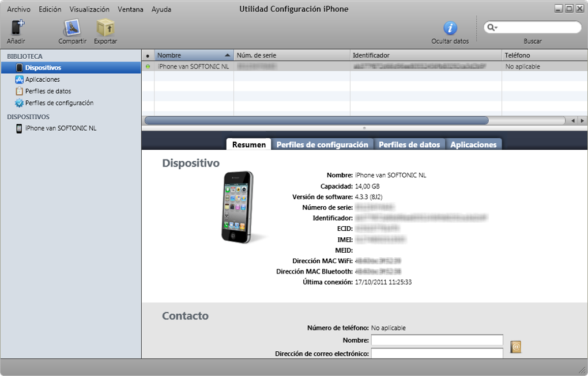
Task: Switch to the Perfiles de configuración tab
Action: [x=322, y=145]
